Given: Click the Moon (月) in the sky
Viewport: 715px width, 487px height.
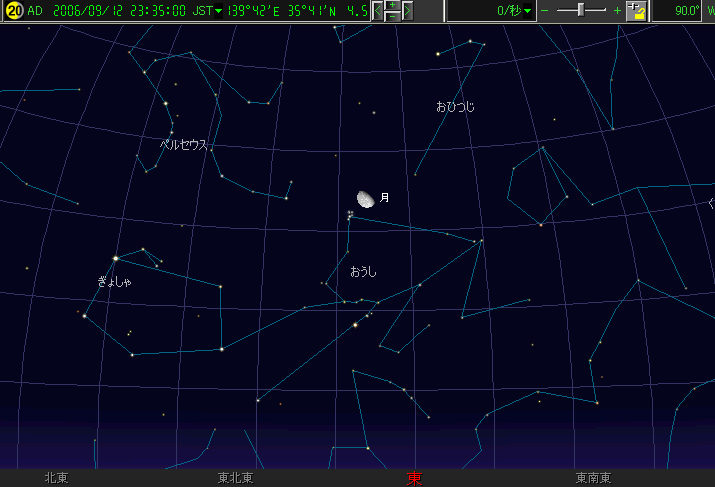Looking at the screenshot, I should 366,200.
